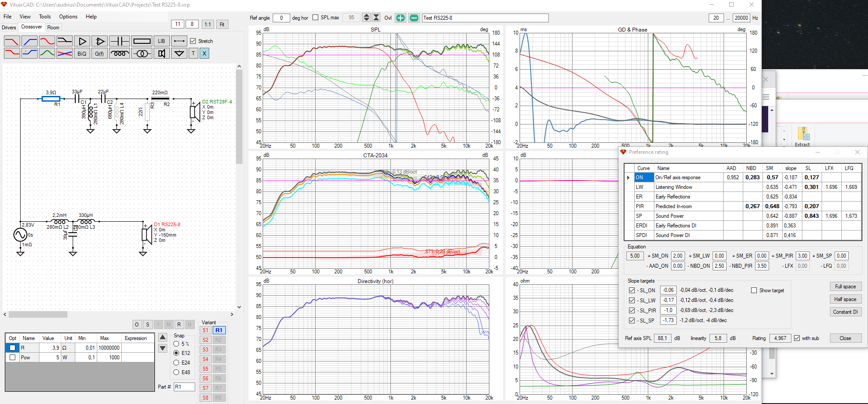This screenshot has width=868, height=404.
Task: Add a BiQ biquad block
Action: tap(82, 53)
